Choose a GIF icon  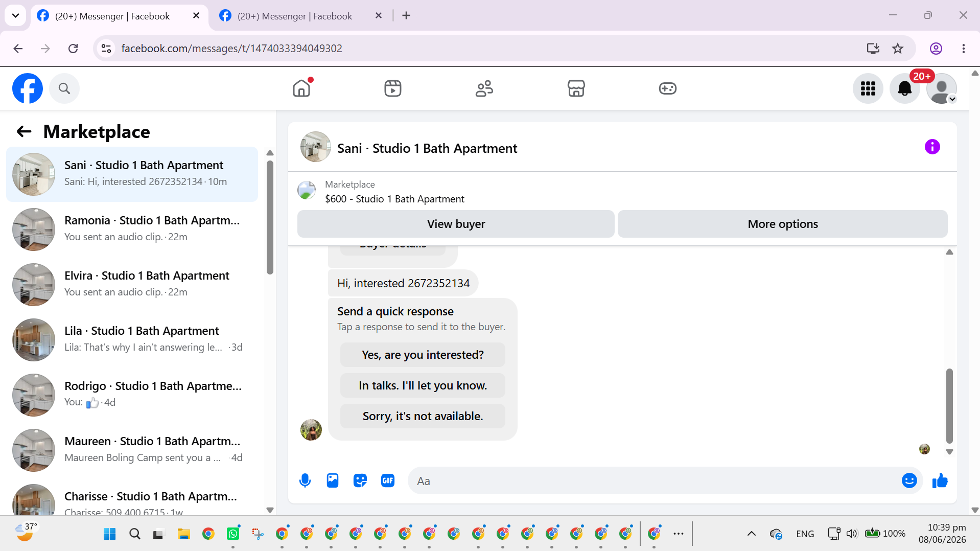[x=388, y=481]
